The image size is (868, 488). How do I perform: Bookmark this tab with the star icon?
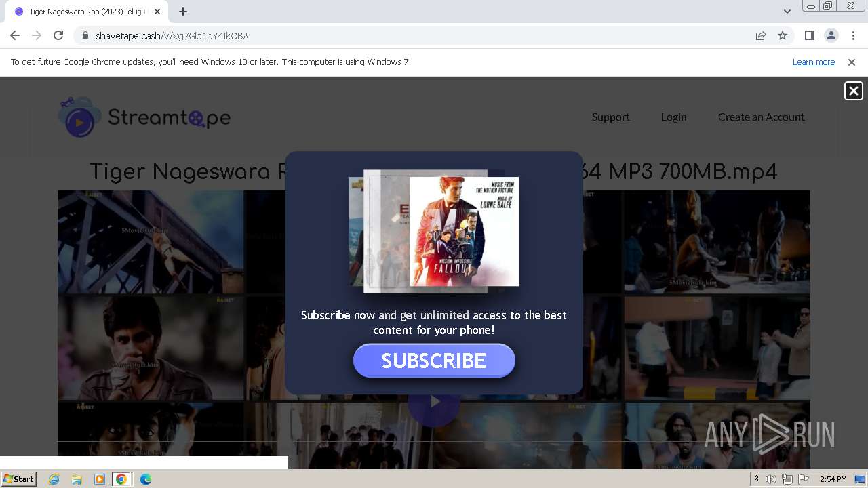coord(783,36)
